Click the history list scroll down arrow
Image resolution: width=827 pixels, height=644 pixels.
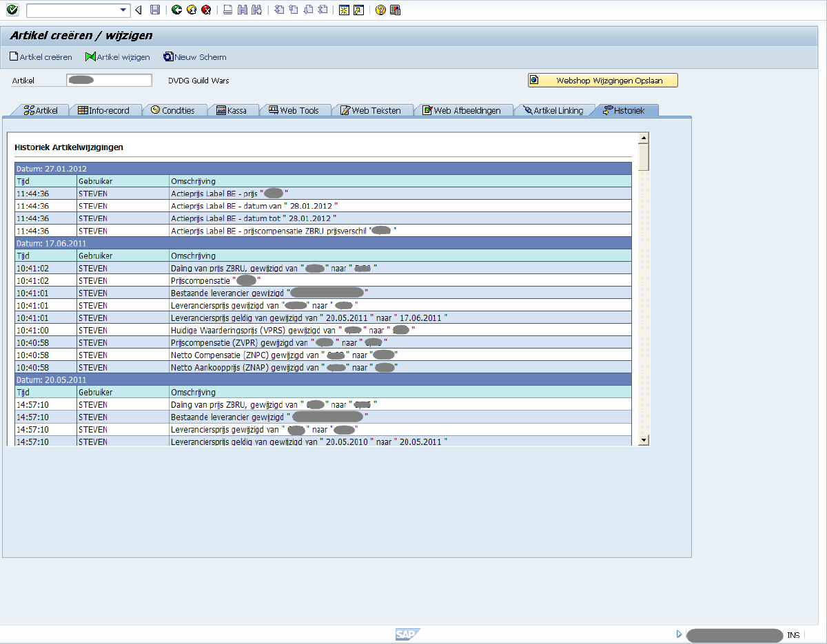point(644,439)
